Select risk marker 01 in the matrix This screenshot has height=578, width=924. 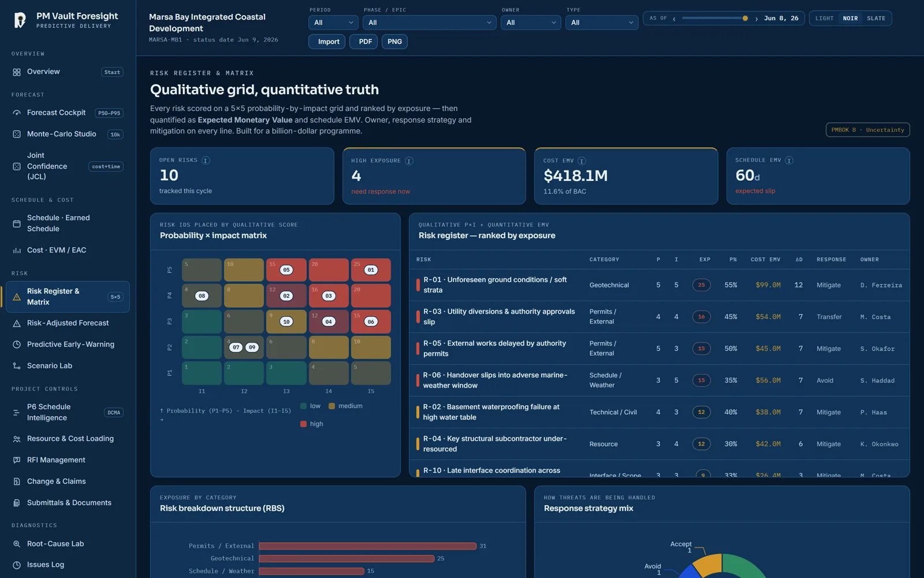point(371,270)
